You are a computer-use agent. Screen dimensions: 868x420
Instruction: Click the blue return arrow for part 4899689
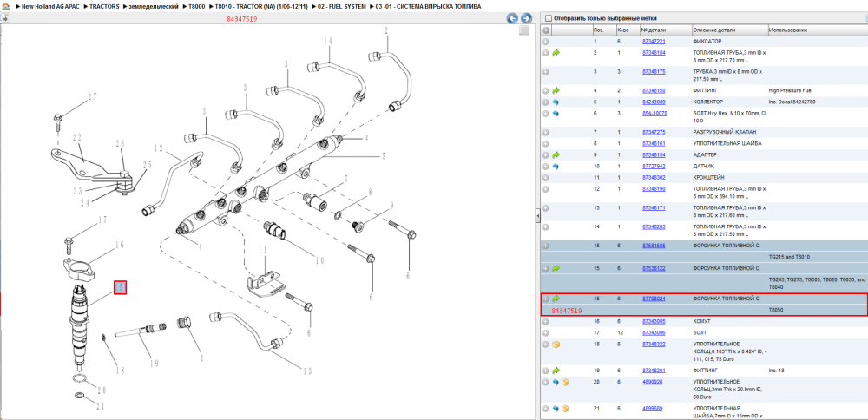[x=556, y=409]
